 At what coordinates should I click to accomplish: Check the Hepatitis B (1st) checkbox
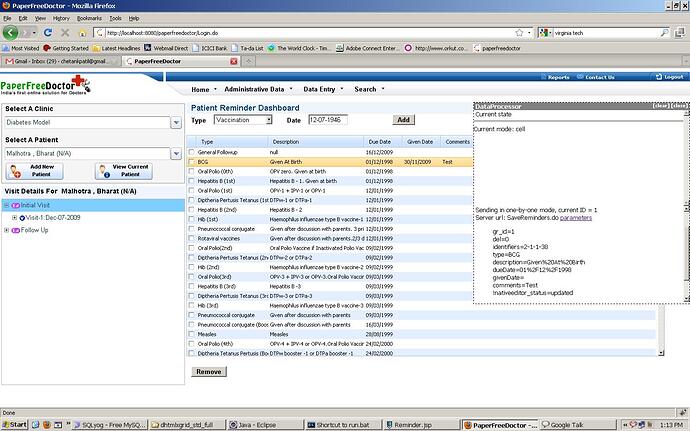[x=191, y=181]
